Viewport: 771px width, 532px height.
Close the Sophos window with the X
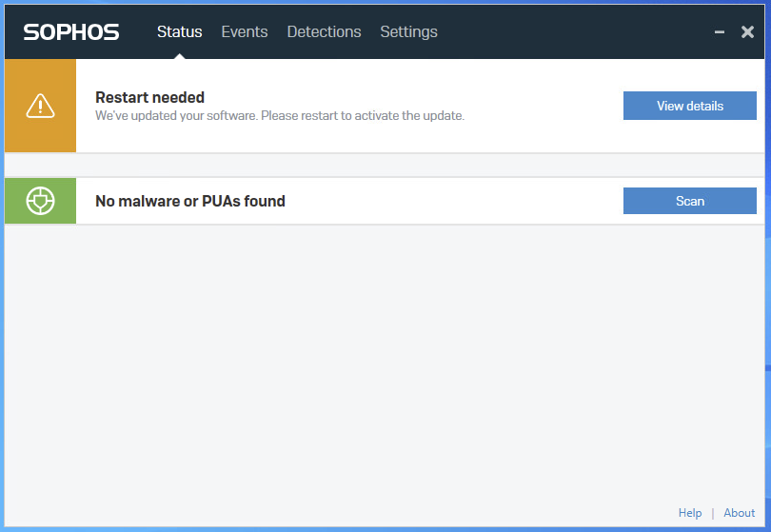[747, 32]
